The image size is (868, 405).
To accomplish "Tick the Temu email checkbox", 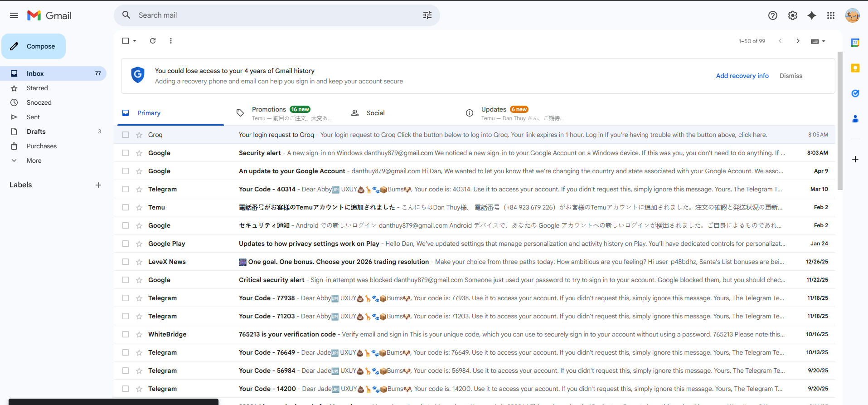I will 126,207.
